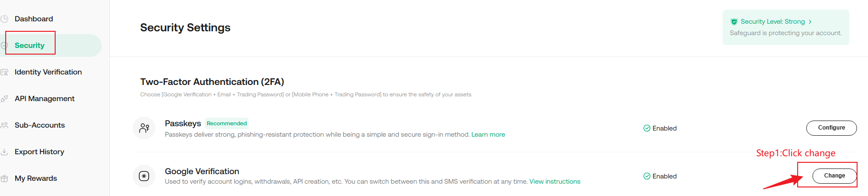
Task: Open Sub-Accounts from the sidebar
Action: coord(39,125)
